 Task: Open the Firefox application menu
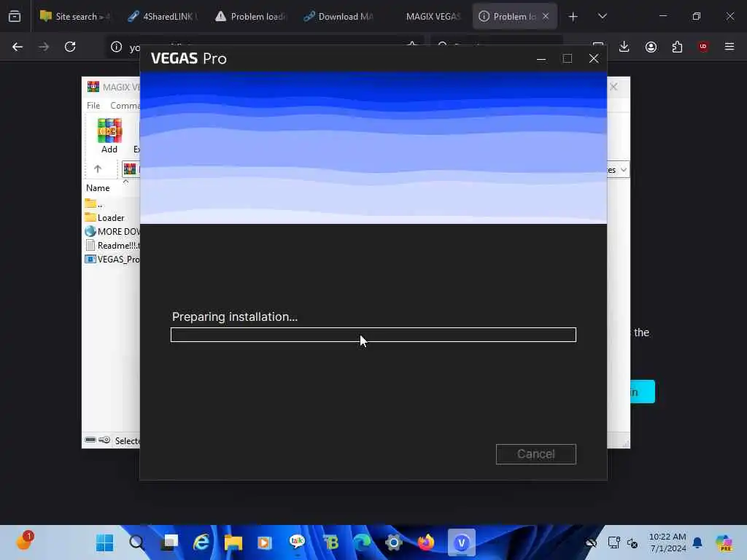click(x=729, y=47)
